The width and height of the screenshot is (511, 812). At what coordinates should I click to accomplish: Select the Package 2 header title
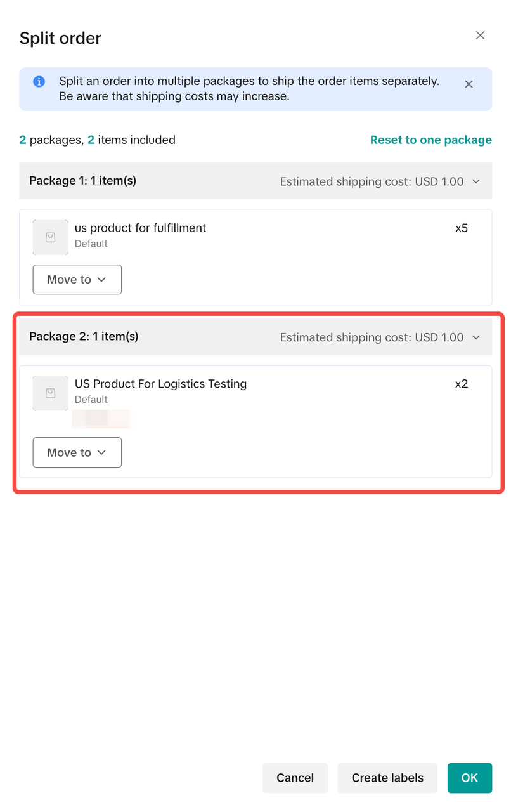[84, 337]
